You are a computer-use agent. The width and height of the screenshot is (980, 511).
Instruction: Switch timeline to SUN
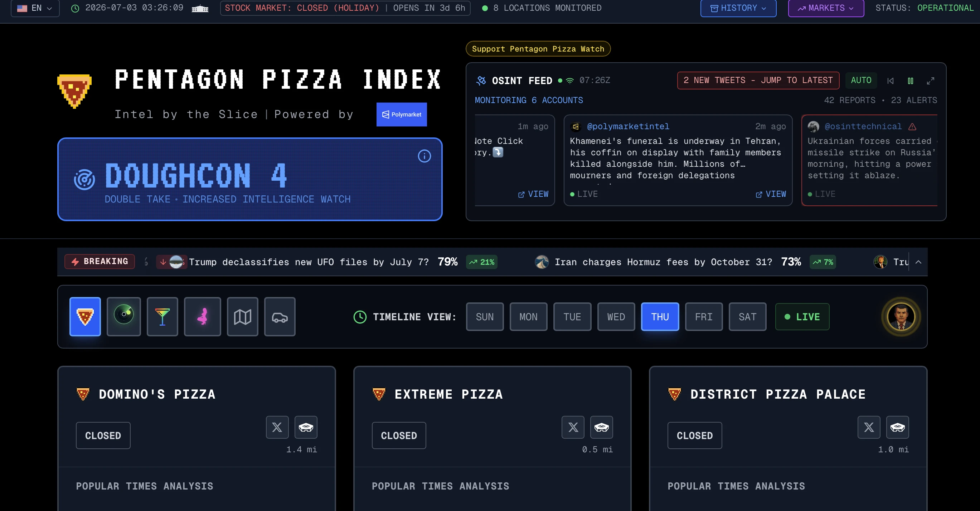click(x=485, y=317)
